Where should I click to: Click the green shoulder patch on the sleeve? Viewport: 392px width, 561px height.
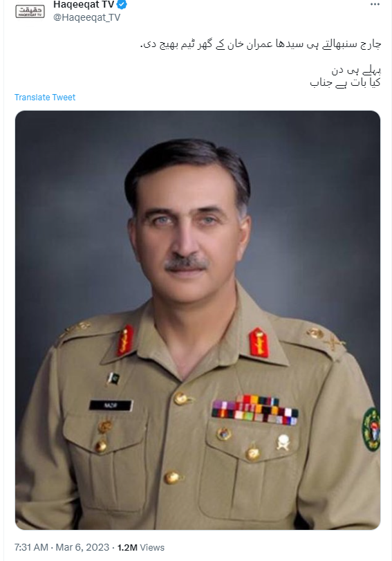(x=371, y=429)
